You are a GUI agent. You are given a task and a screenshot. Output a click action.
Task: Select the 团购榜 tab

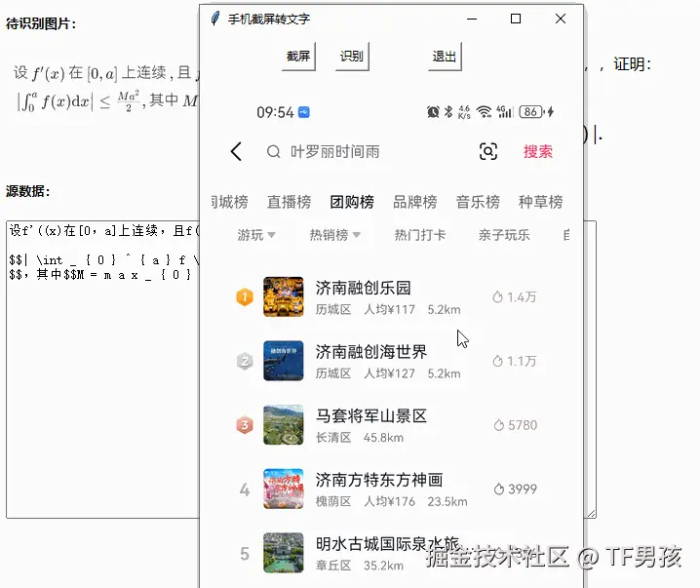tap(352, 202)
